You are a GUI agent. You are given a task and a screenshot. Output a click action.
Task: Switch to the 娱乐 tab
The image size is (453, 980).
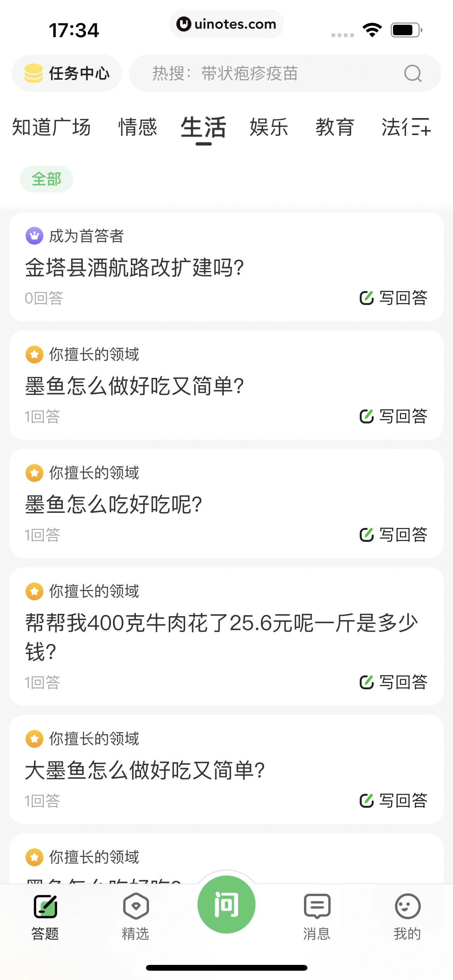point(269,127)
